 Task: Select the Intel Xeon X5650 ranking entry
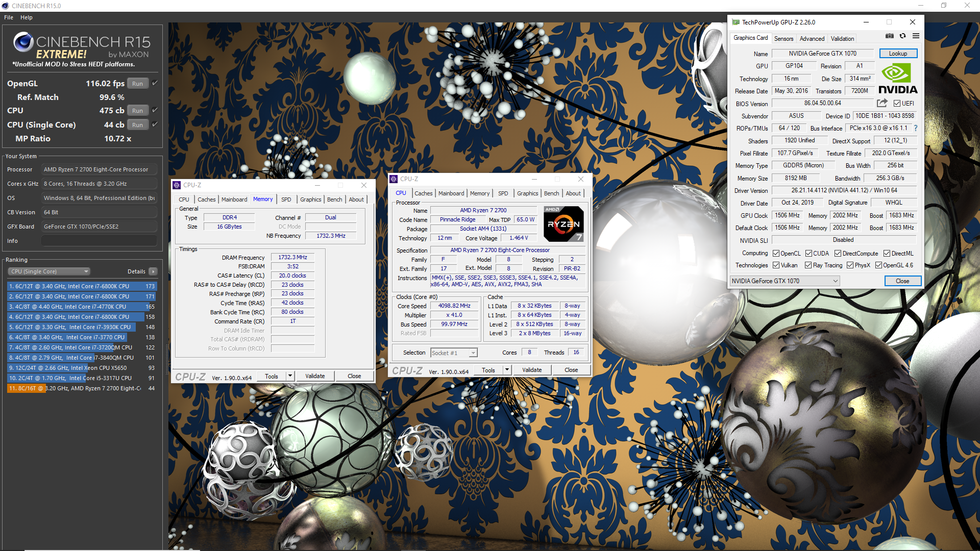pyautogui.click(x=82, y=368)
